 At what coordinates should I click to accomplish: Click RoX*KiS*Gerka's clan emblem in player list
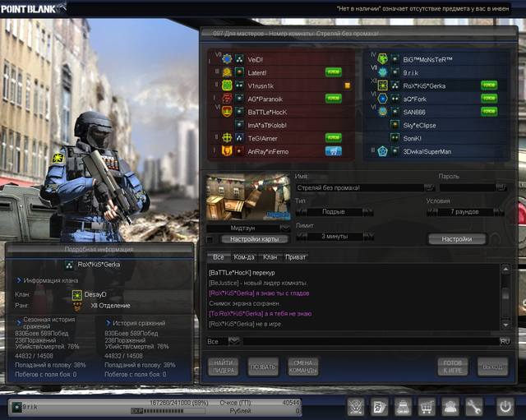pos(382,85)
